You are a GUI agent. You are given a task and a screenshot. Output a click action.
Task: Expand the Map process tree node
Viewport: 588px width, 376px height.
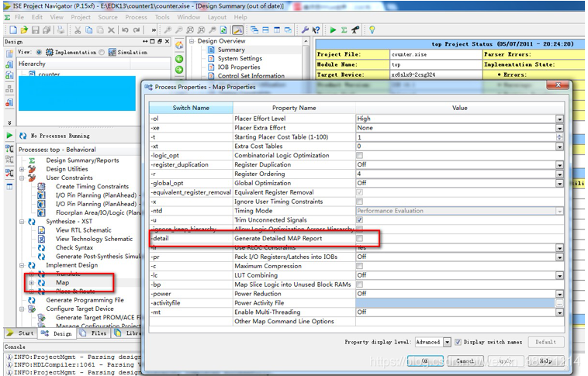pos(32,283)
